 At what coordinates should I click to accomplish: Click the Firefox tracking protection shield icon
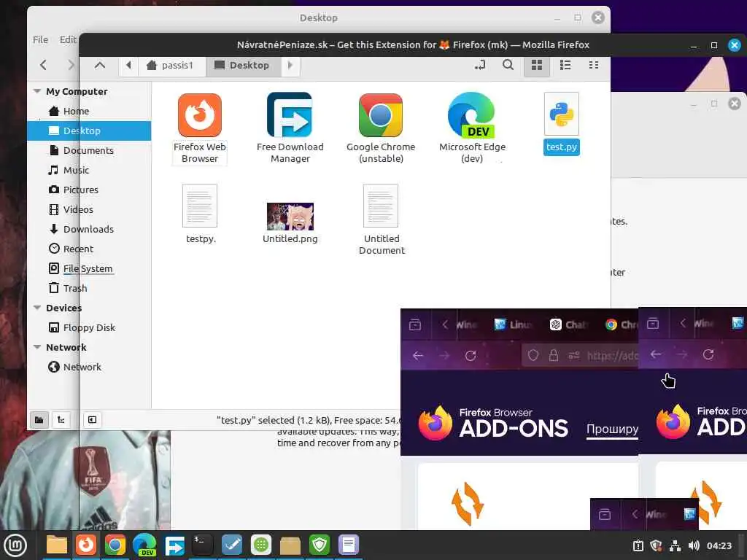(533, 356)
